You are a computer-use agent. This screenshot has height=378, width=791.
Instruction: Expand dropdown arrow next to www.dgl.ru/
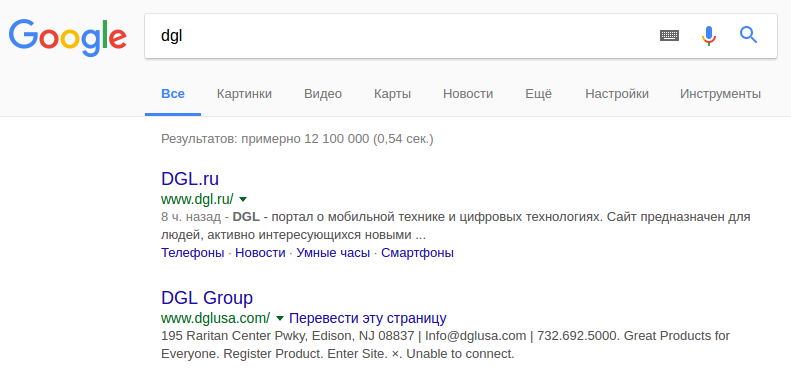point(243,199)
